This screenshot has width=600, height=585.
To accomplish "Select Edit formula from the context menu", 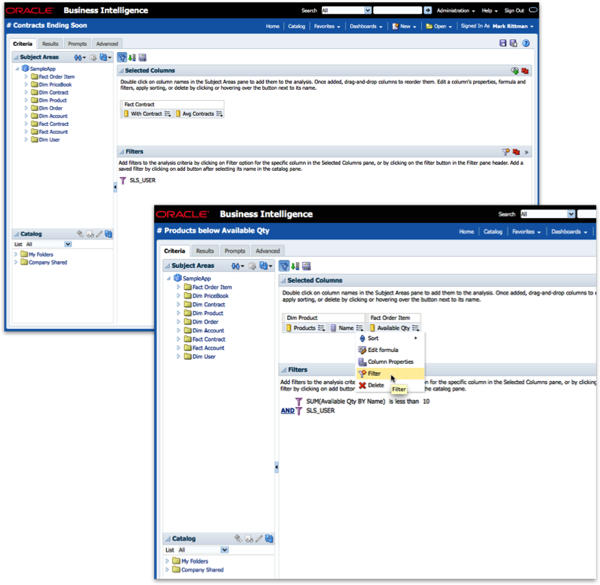I will click(390, 350).
